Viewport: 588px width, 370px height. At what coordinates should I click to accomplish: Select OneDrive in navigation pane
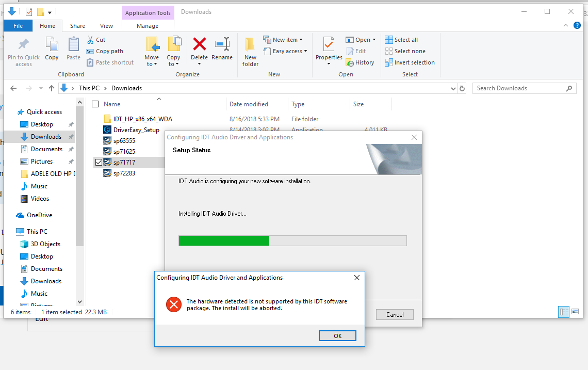pos(39,215)
